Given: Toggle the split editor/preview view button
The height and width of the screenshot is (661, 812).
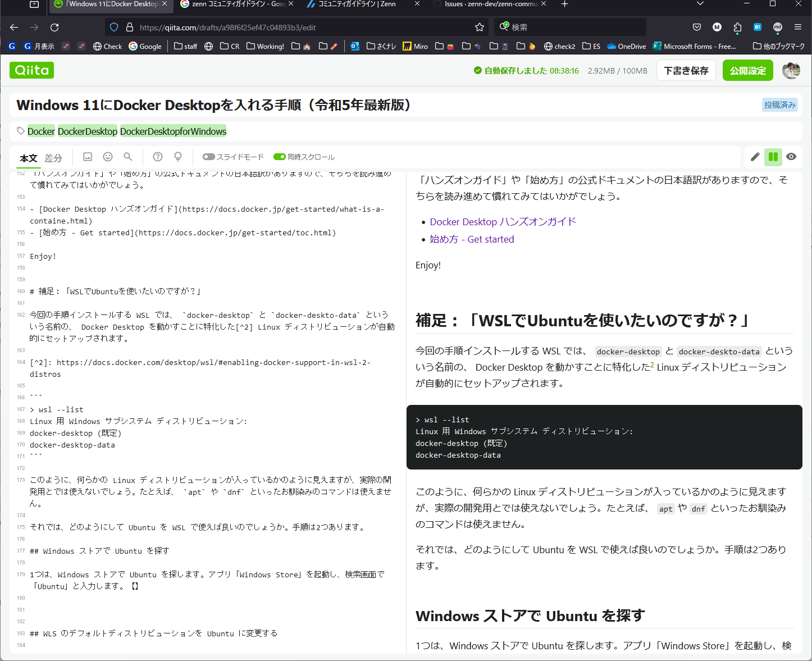Looking at the screenshot, I should point(773,157).
